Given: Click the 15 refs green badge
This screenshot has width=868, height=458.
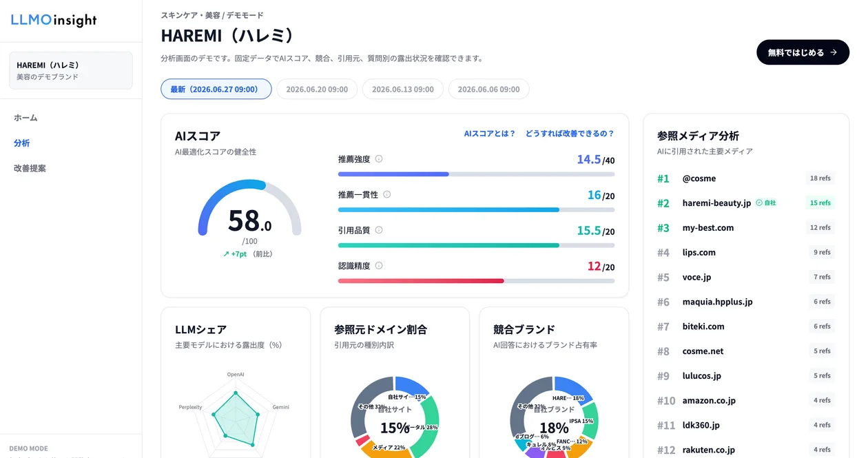Looking at the screenshot, I should 820,203.
